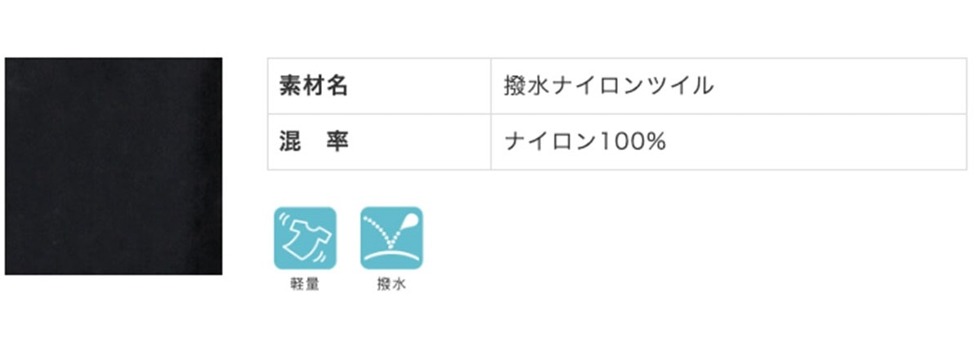Click the 名 character in 素材名
The image size is (980, 342).
(x=337, y=86)
